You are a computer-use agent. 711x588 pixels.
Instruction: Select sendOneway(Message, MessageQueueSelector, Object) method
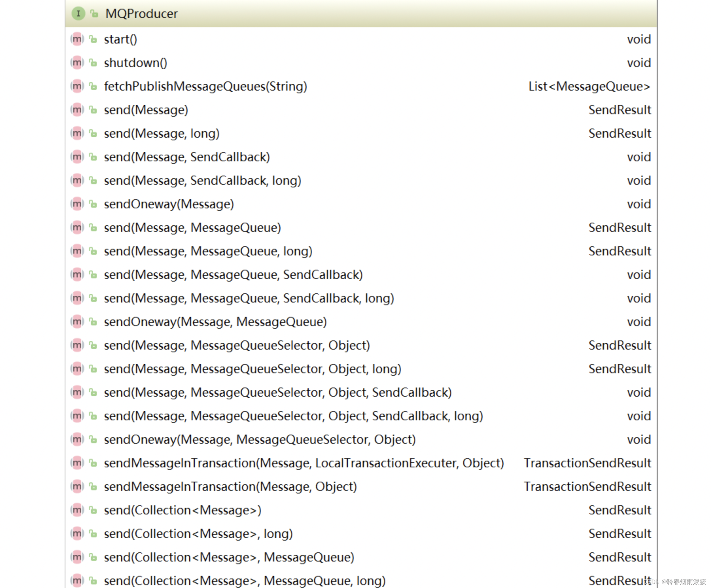click(260, 440)
